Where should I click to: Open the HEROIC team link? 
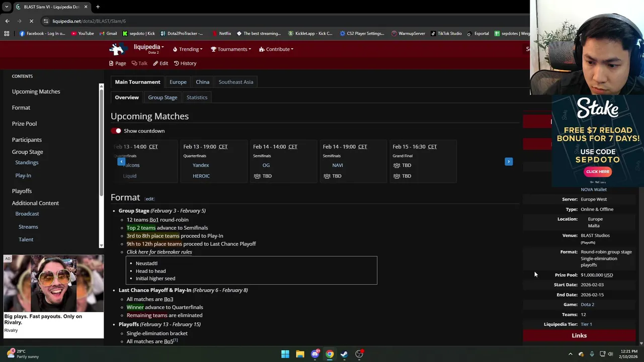(x=201, y=176)
